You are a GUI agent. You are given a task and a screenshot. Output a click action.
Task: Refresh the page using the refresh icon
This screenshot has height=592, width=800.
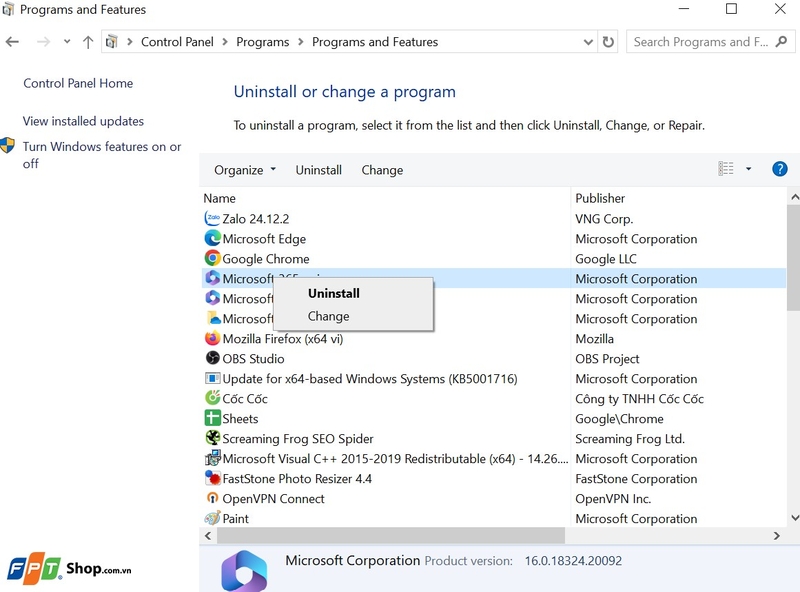607,42
